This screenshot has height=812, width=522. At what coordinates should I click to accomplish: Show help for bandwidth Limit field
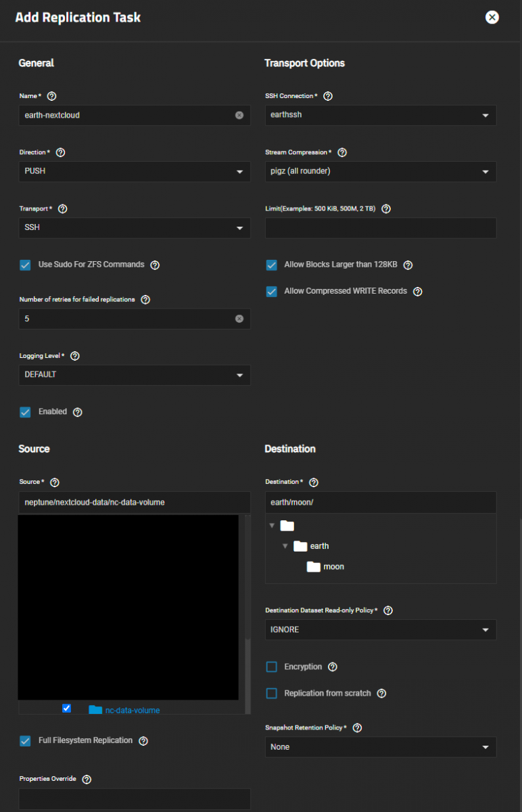tap(386, 209)
